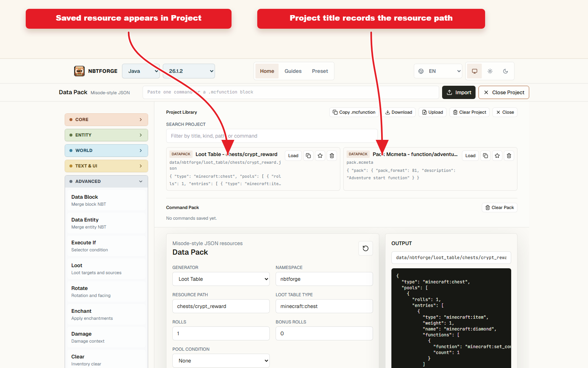Expand the TEXT & UI category

(106, 166)
